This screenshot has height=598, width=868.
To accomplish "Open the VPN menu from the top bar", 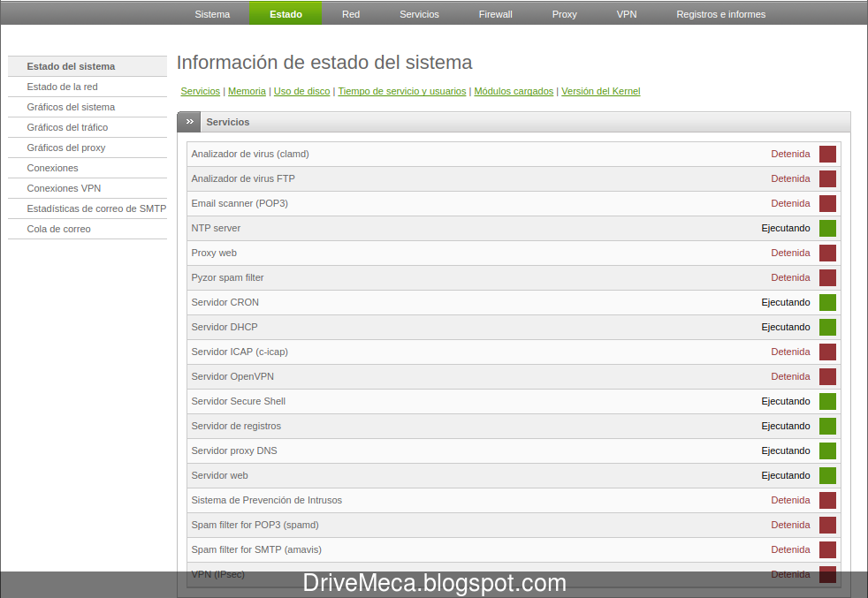I will point(627,13).
